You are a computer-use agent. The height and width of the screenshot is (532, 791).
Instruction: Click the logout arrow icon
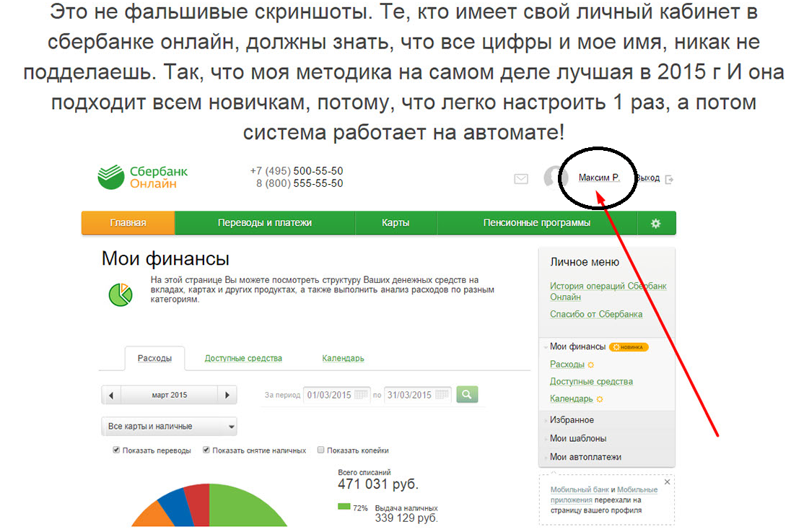(670, 179)
